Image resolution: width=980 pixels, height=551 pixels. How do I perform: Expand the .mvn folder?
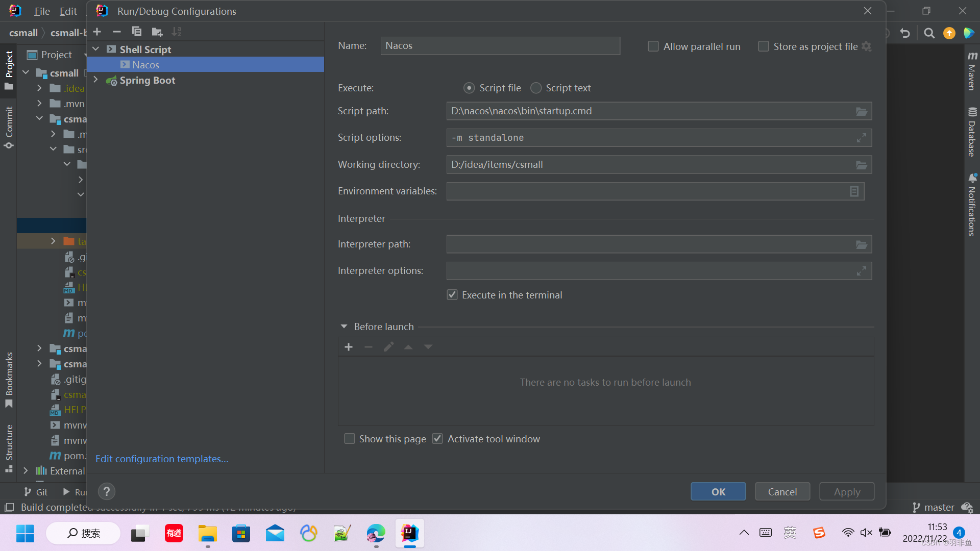(39, 103)
